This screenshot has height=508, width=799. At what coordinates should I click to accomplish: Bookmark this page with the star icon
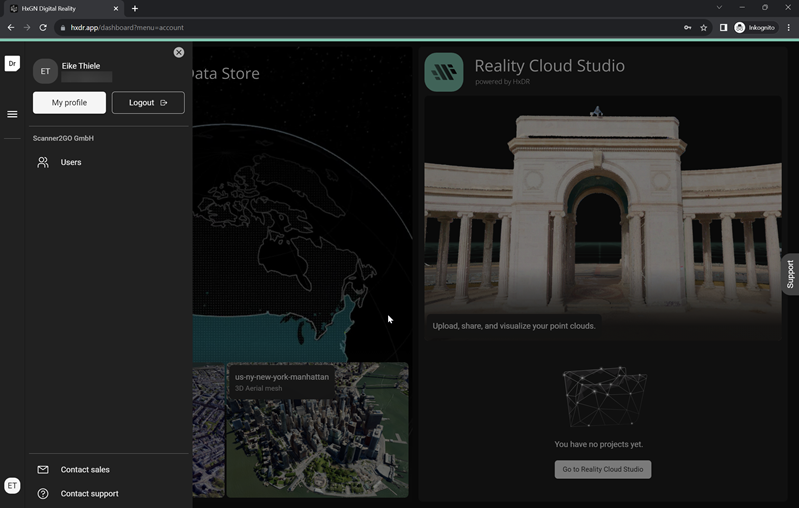coord(704,28)
